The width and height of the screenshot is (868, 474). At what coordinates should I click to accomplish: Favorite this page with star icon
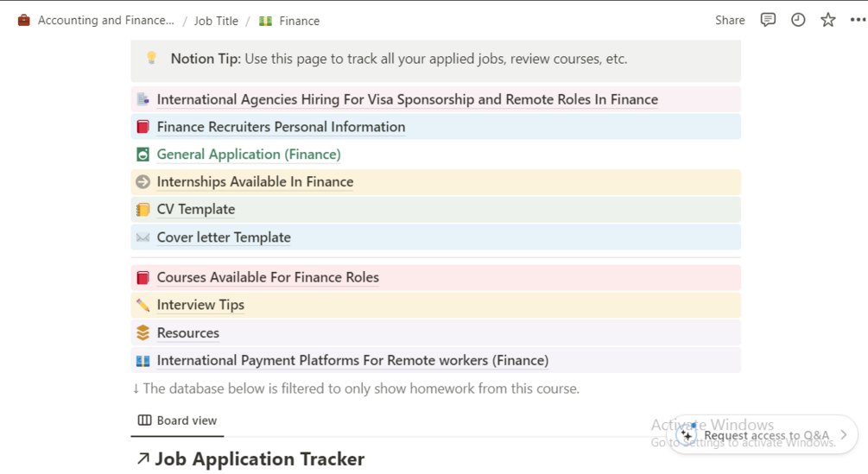[828, 20]
